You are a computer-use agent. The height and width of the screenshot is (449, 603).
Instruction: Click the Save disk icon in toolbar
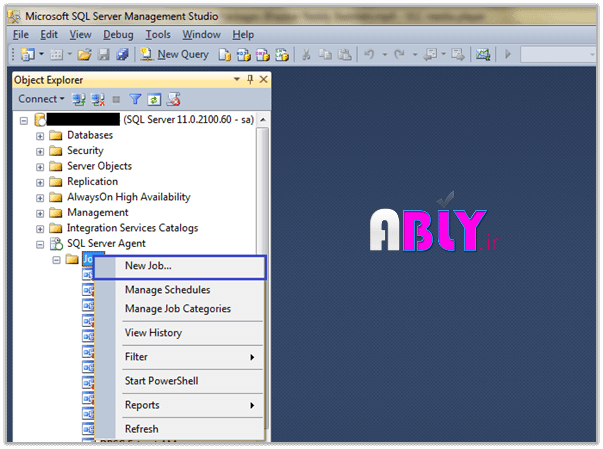click(x=103, y=55)
